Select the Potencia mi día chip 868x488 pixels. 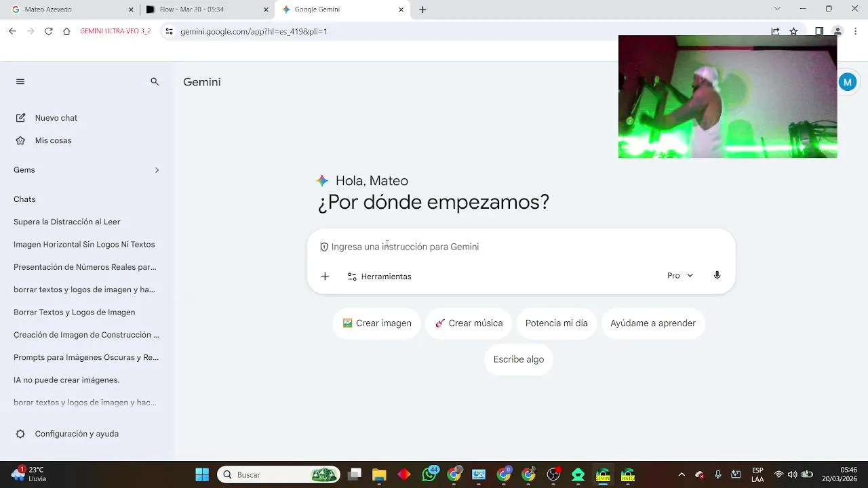pos(557,323)
